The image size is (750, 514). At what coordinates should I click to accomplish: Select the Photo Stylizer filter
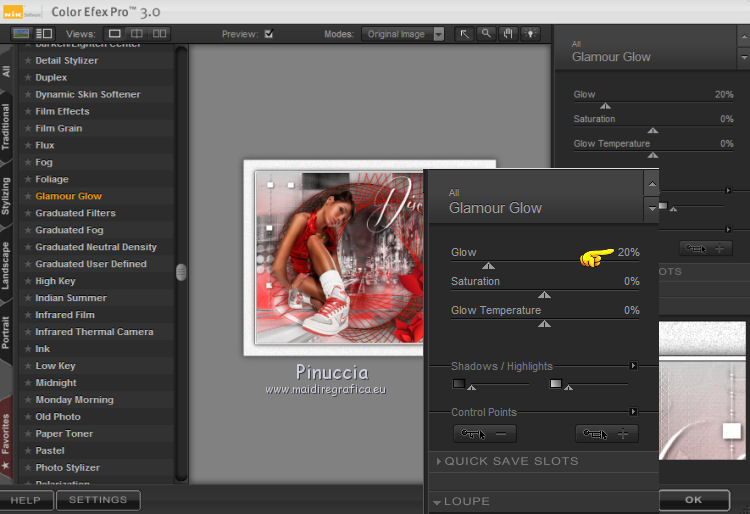click(x=67, y=468)
